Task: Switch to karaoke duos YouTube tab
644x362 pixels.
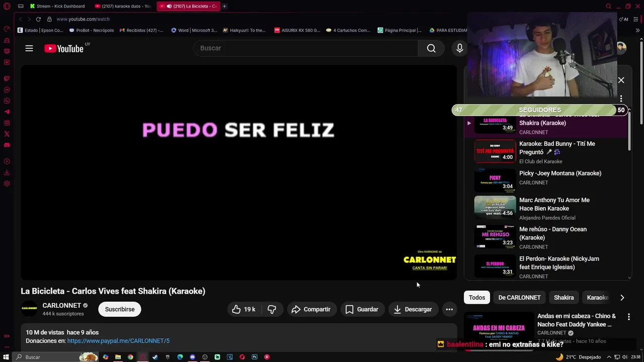Action: point(123,6)
